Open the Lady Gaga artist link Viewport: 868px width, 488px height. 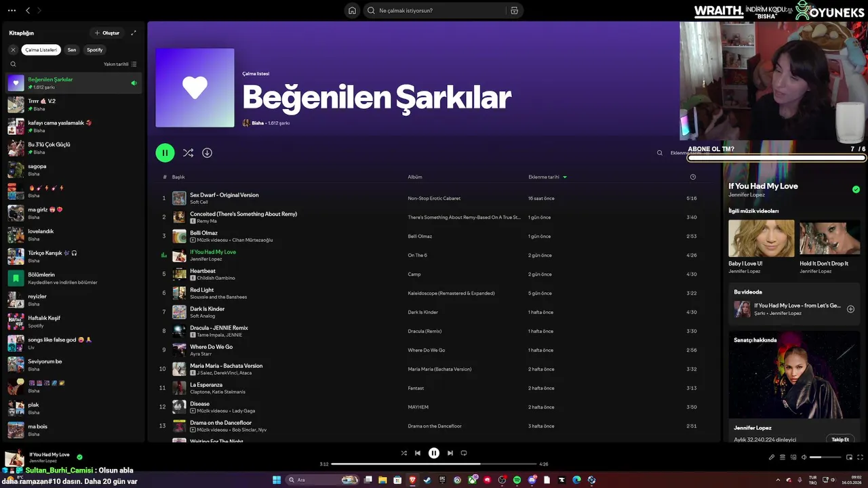click(x=243, y=411)
